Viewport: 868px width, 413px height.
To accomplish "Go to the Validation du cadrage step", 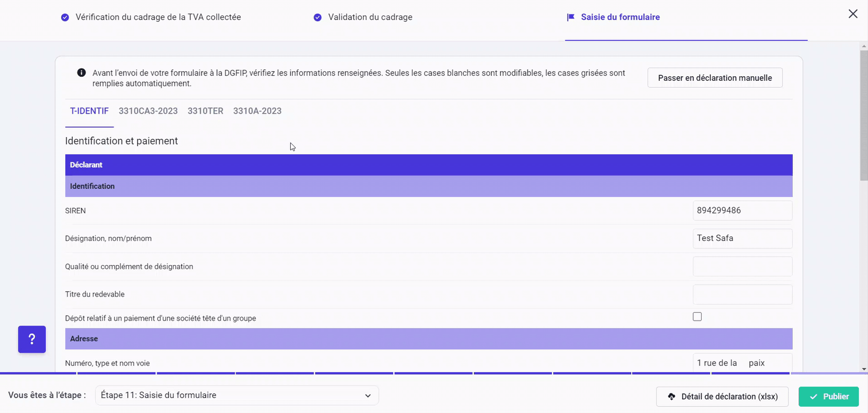I will (x=370, y=17).
